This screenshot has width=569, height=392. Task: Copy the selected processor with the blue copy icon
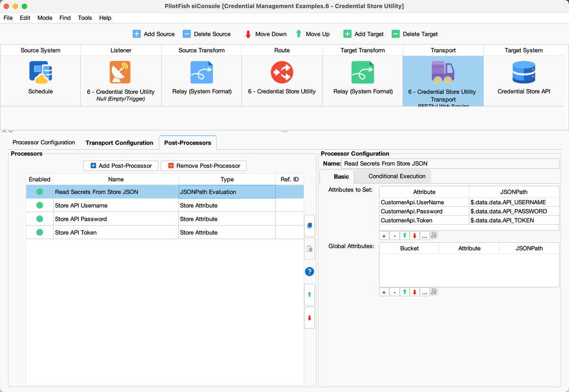[309, 226]
